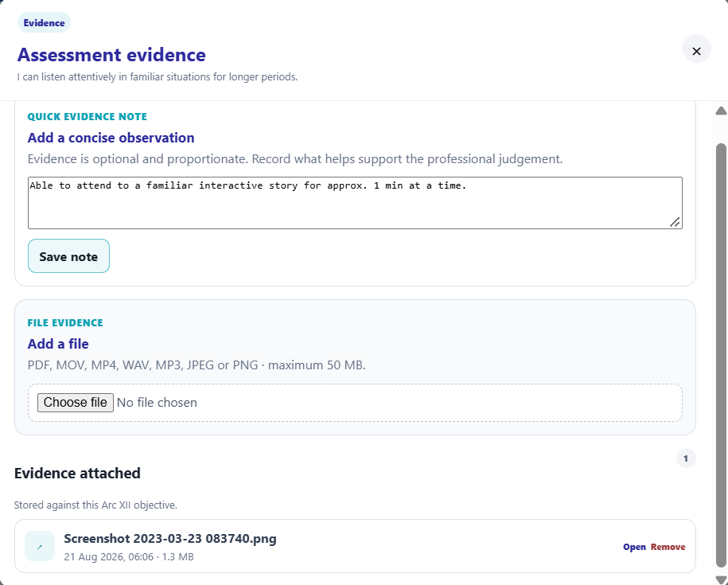
Task: Click the vertical scrollbar thumb
Action: (721, 355)
